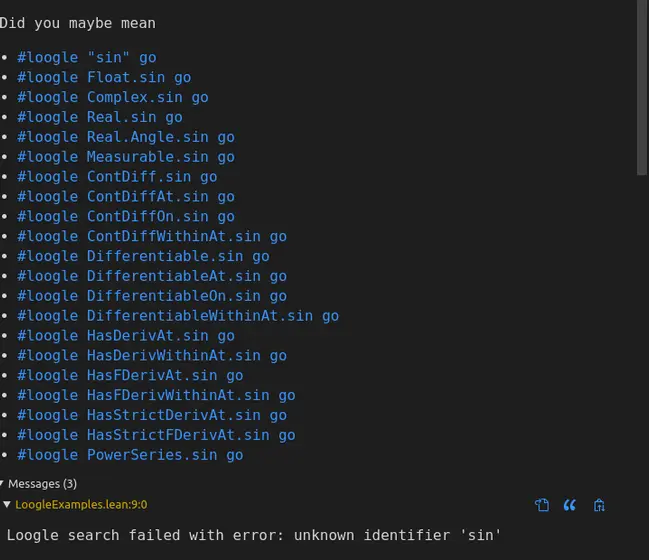Pick the #loogle DifferentiableWithinAt.sin go suggestion
This screenshot has height=560, width=649.
[178, 316]
